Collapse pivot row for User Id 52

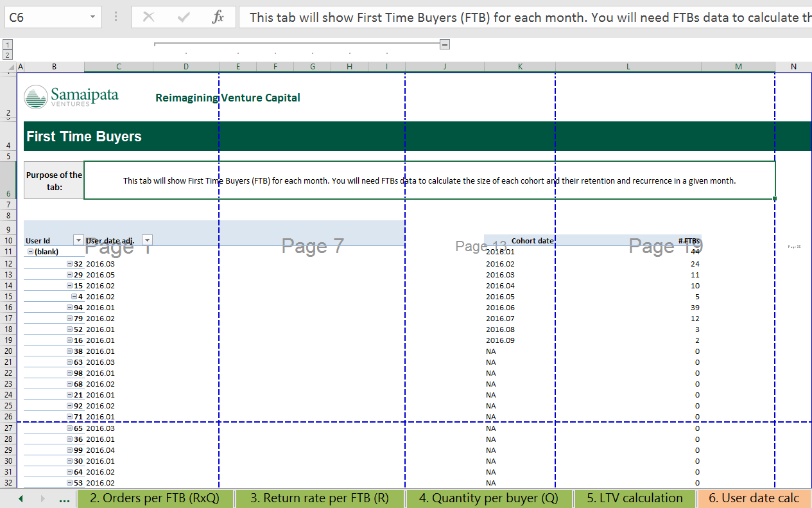tap(70, 329)
